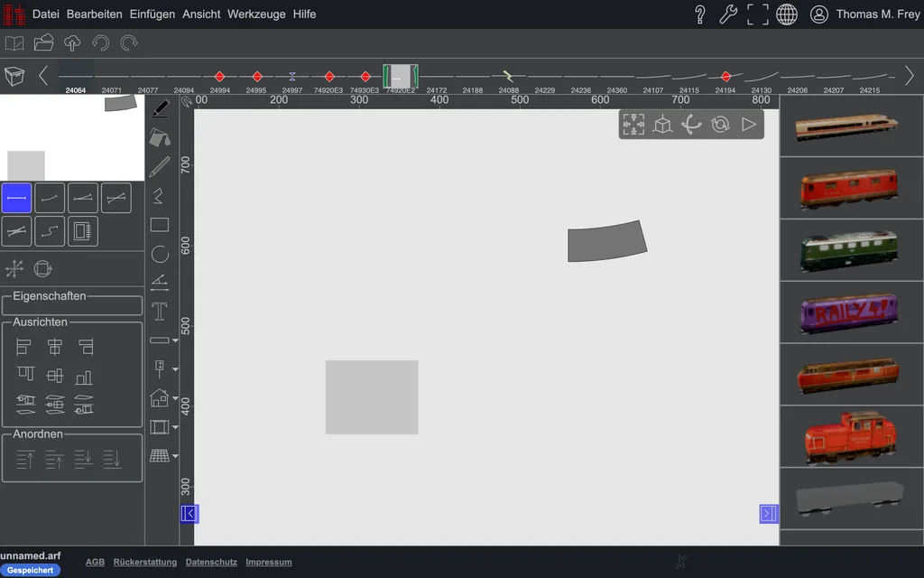Choose the paint bucket fill tool
Viewport: 924px width, 578px height.
click(160, 138)
